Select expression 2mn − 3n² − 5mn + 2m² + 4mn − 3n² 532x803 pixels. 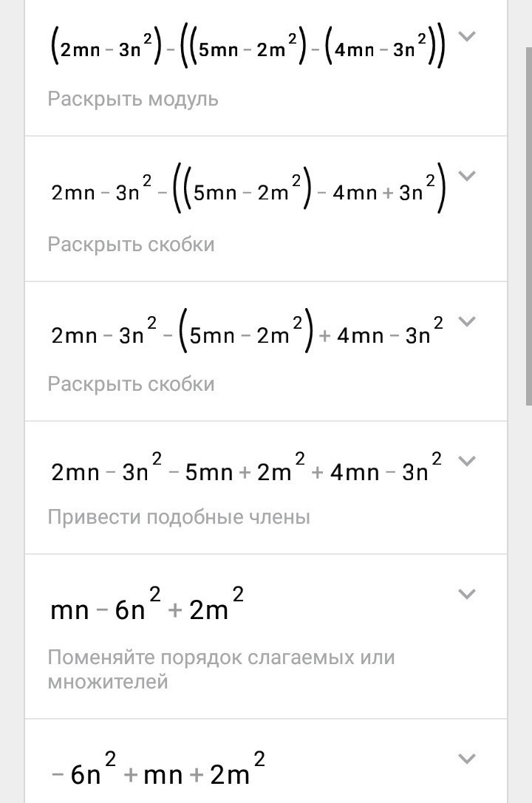pos(246,468)
